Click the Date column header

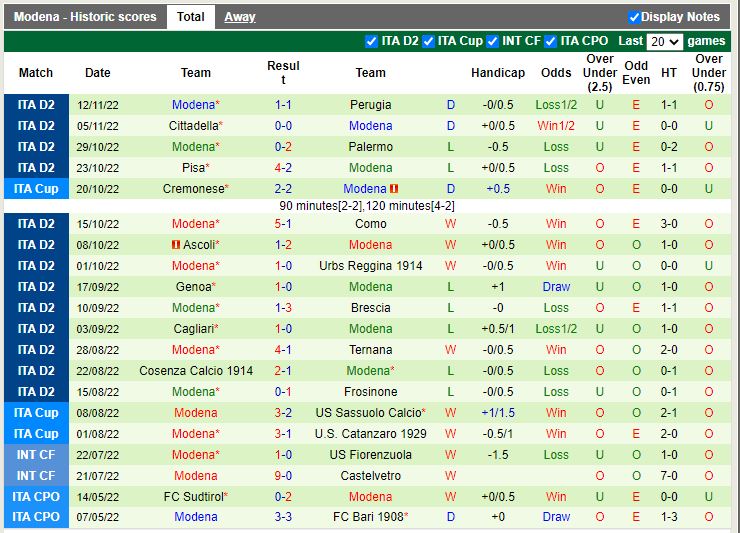98,73
